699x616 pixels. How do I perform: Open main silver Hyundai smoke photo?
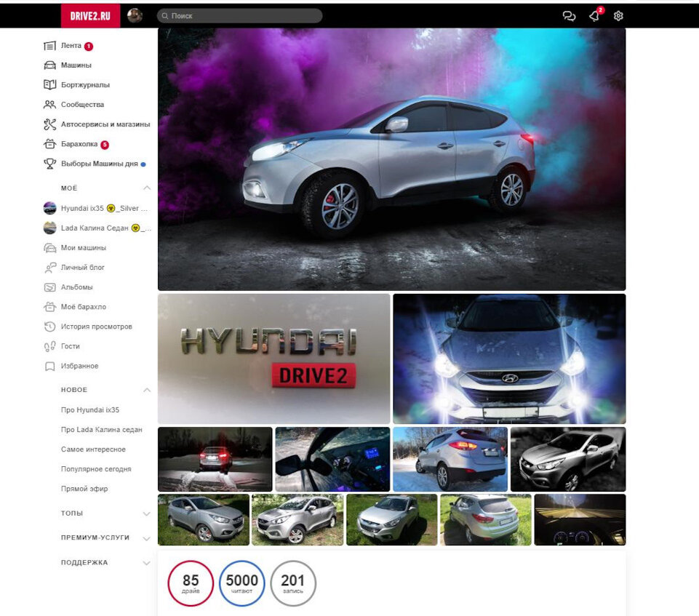tap(391, 159)
